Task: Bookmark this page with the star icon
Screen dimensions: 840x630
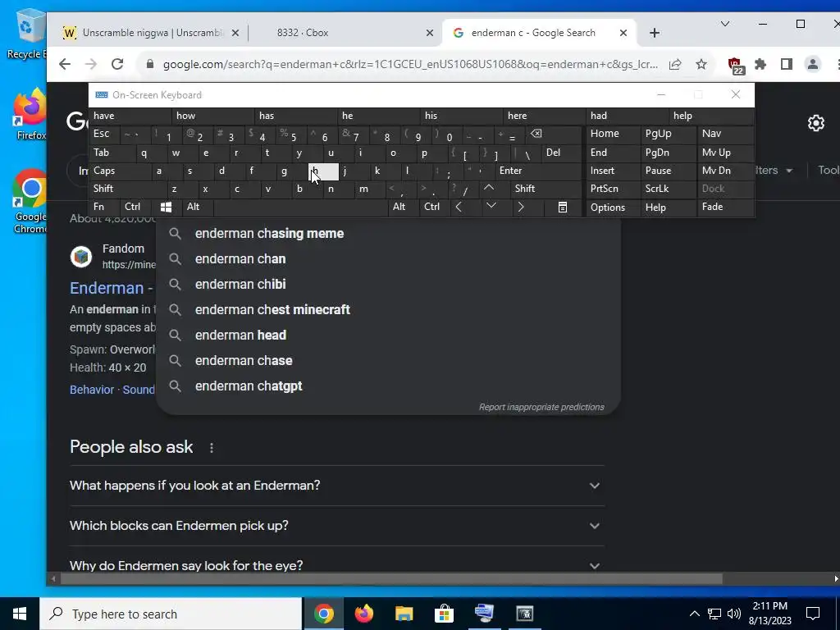Action: coord(701,64)
